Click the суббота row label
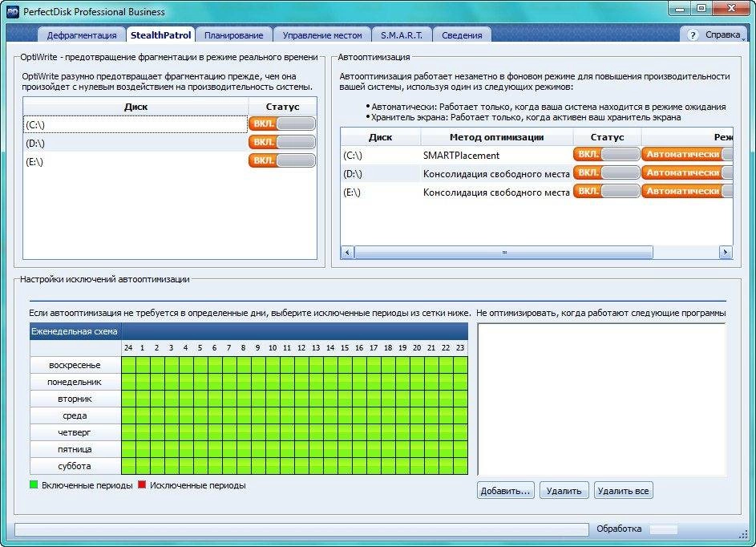756x547 pixels. (75, 467)
